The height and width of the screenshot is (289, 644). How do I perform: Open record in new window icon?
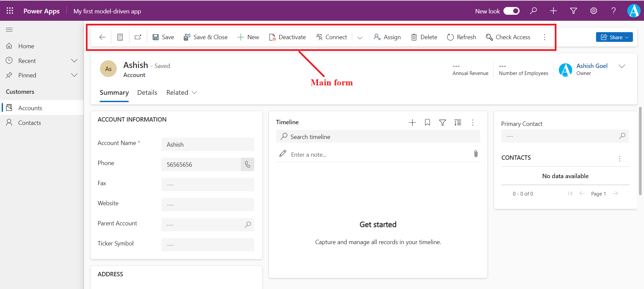138,37
